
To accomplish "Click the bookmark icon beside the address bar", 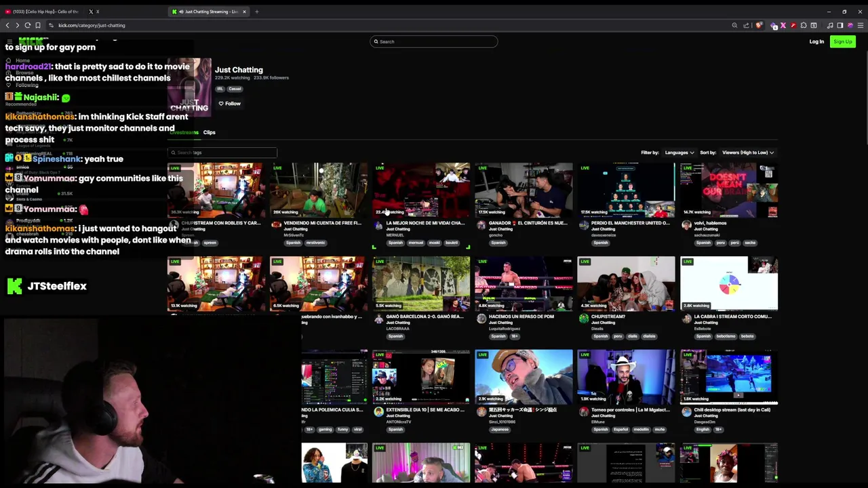I will (x=38, y=25).
